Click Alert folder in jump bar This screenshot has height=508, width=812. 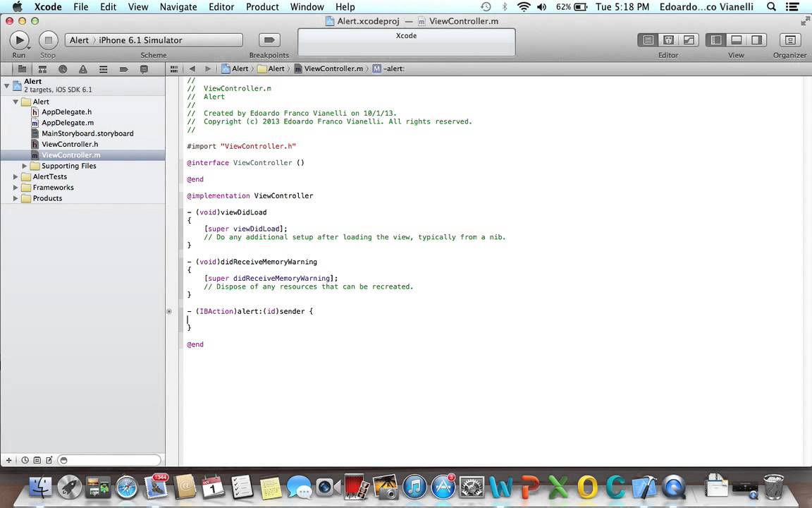[271, 68]
